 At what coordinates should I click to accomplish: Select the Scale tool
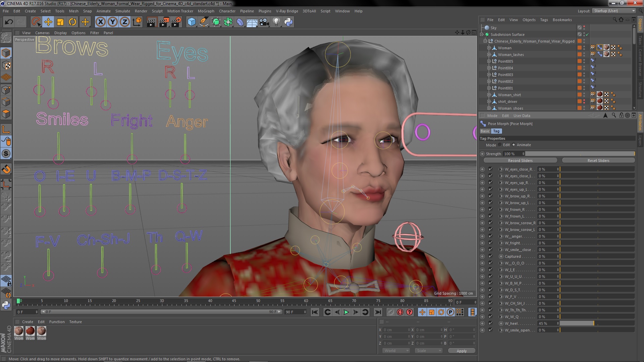[60, 22]
